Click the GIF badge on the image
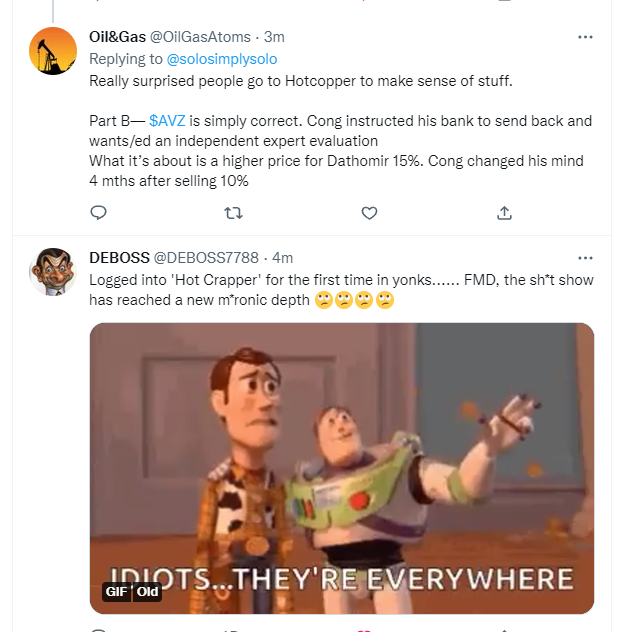This screenshot has width=642, height=632. coord(117,591)
